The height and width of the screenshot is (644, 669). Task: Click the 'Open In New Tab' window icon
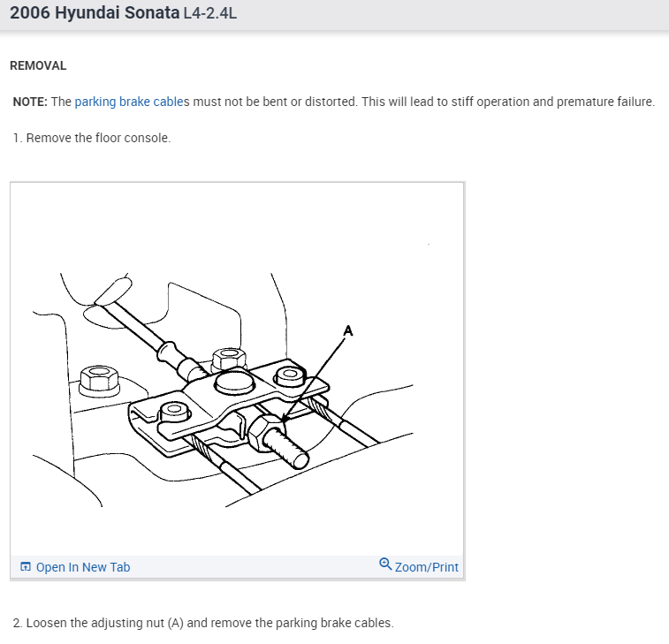[26, 567]
